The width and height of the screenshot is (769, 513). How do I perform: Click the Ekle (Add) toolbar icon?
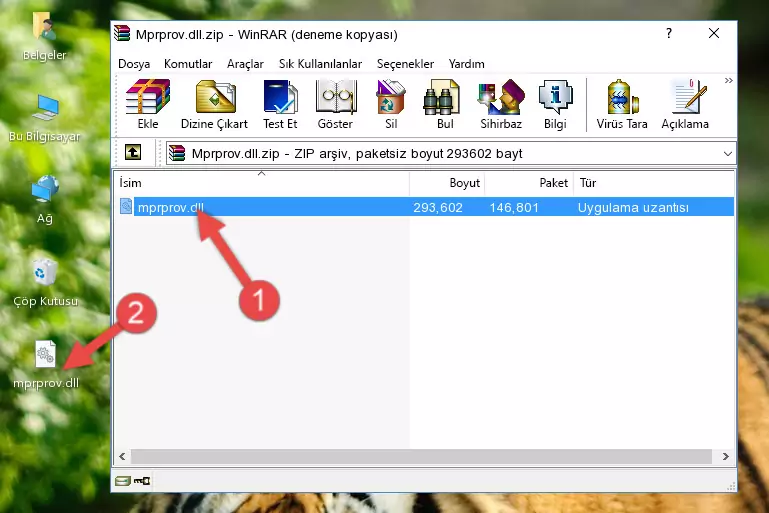[x=148, y=104]
